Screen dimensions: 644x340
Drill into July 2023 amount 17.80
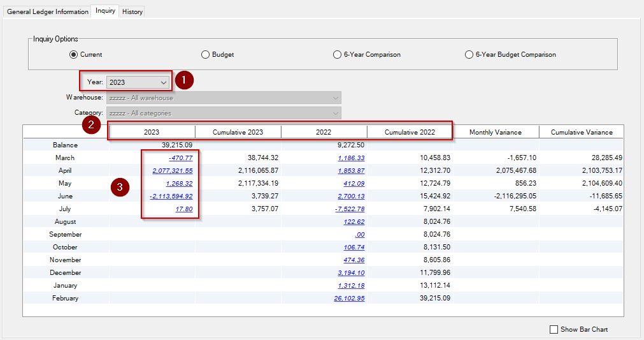click(x=183, y=209)
